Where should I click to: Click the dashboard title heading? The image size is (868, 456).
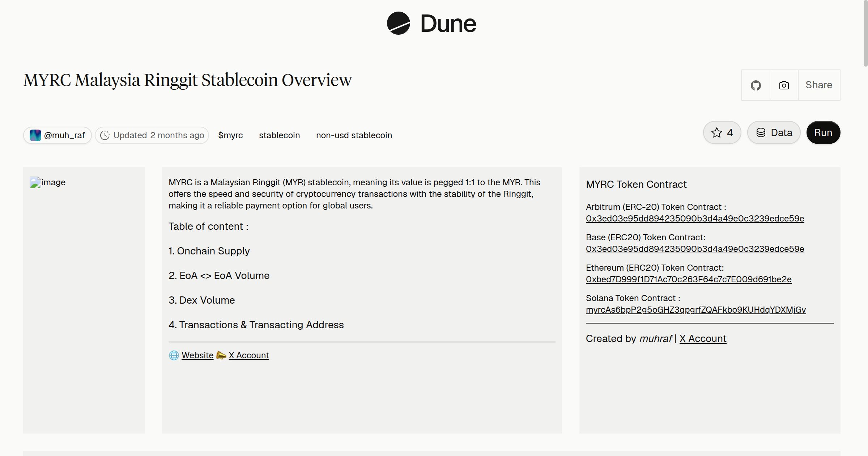point(187,80)
